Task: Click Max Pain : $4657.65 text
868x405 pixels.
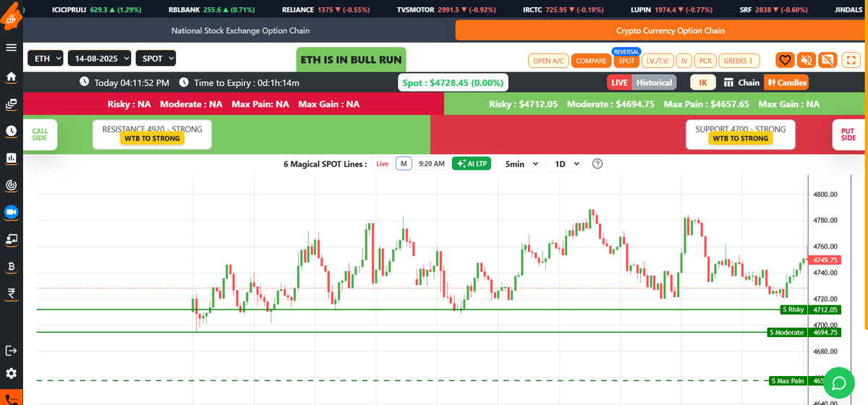Action: coord(706,104)
